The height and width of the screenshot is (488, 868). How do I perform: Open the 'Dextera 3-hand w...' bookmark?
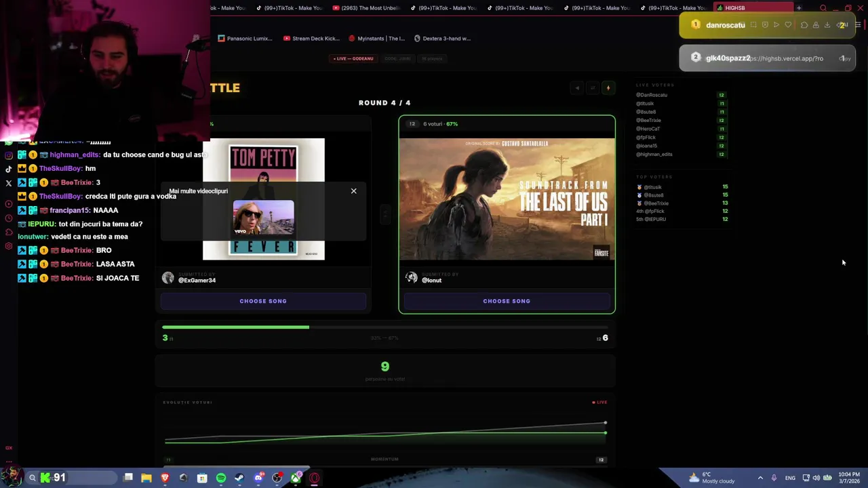click(442, 39)
